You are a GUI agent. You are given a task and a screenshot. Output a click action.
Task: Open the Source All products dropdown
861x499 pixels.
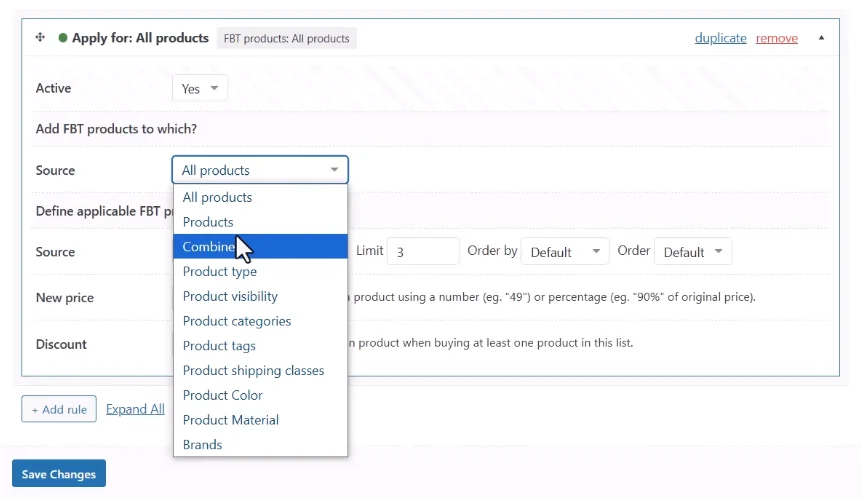coord(260,170)
